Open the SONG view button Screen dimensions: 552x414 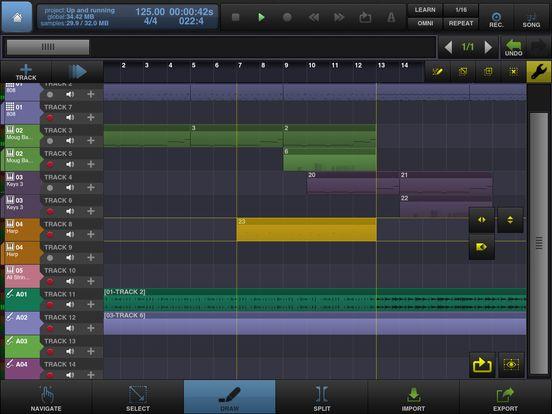tap(531, 20)
